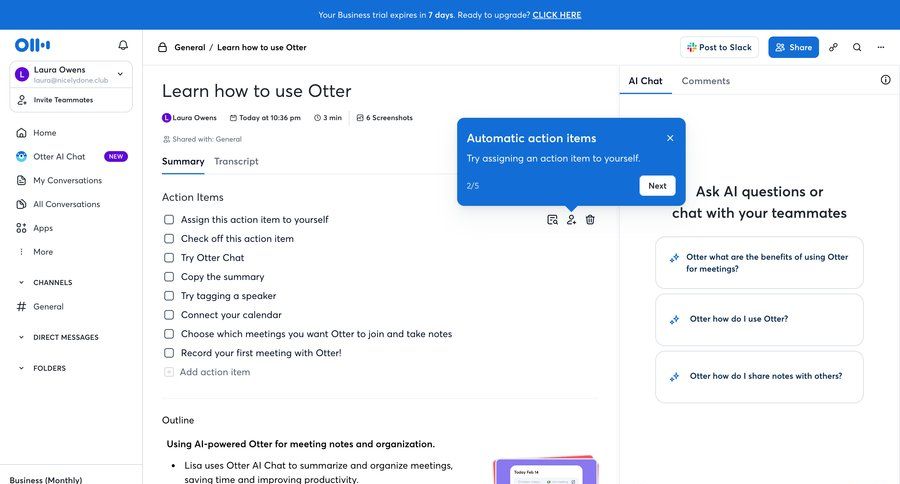Open the Laura Owens account dropdown chevron
900x484 pixels.
pyautogui.click(x=120, y=73)
